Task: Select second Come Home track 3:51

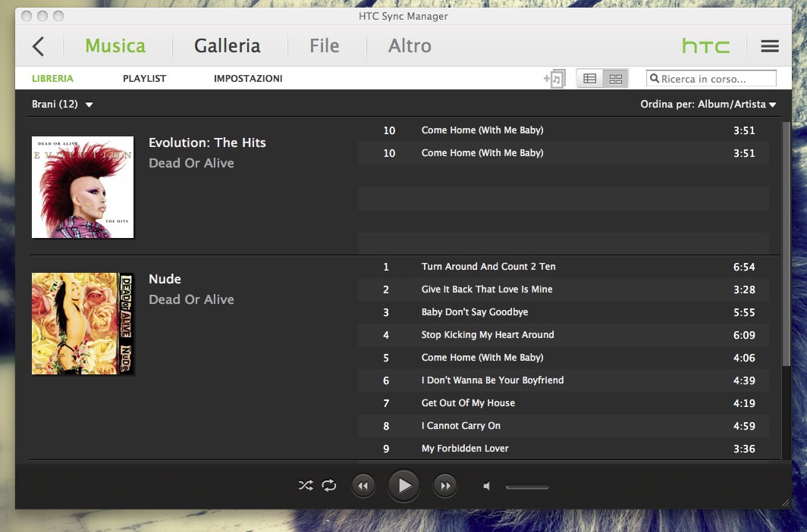Action: point(564,153)
